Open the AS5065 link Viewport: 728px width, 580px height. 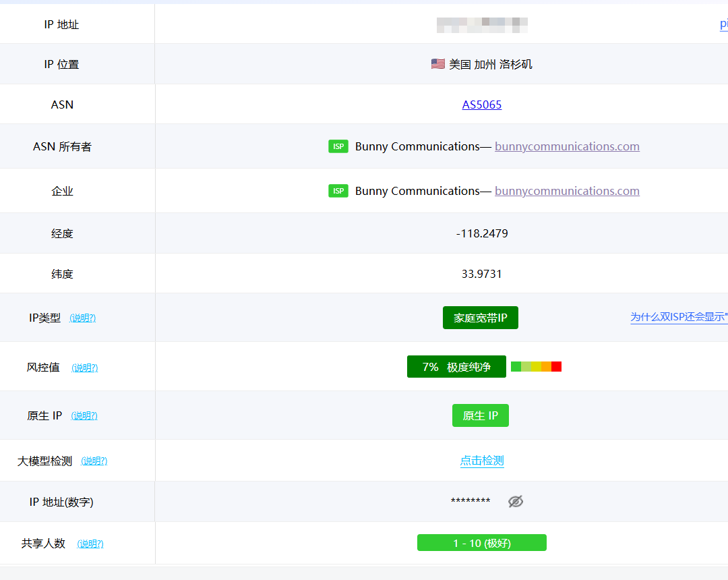(x=482, y=105)
